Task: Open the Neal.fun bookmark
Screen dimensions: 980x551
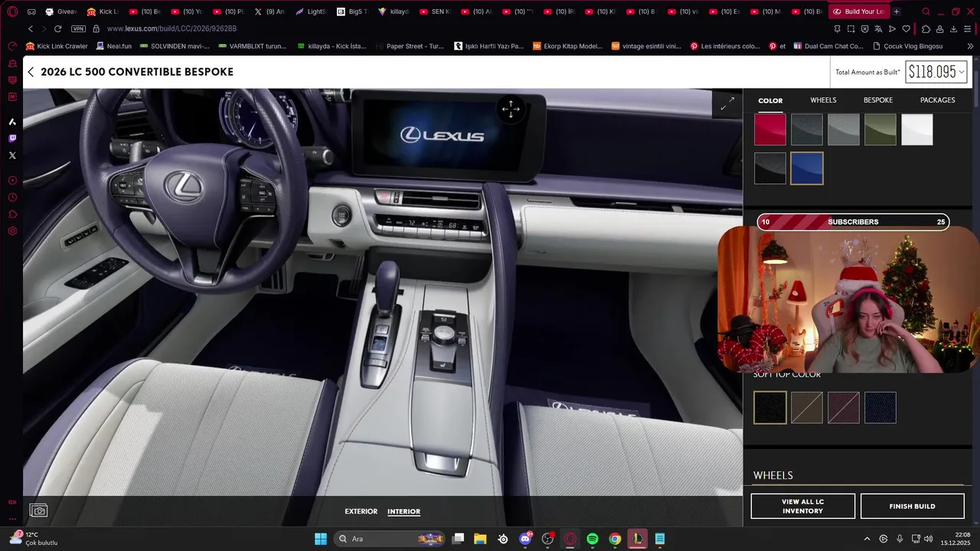Action: coord(113,46)
